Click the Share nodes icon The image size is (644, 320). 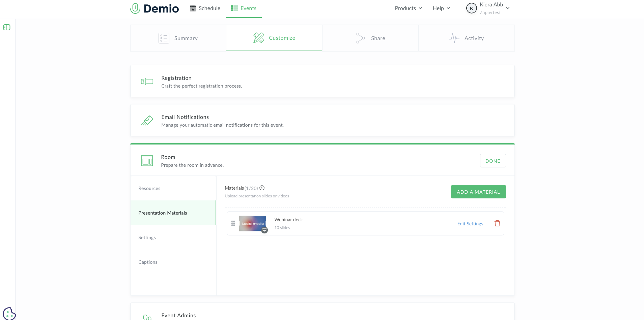(361, 38)
